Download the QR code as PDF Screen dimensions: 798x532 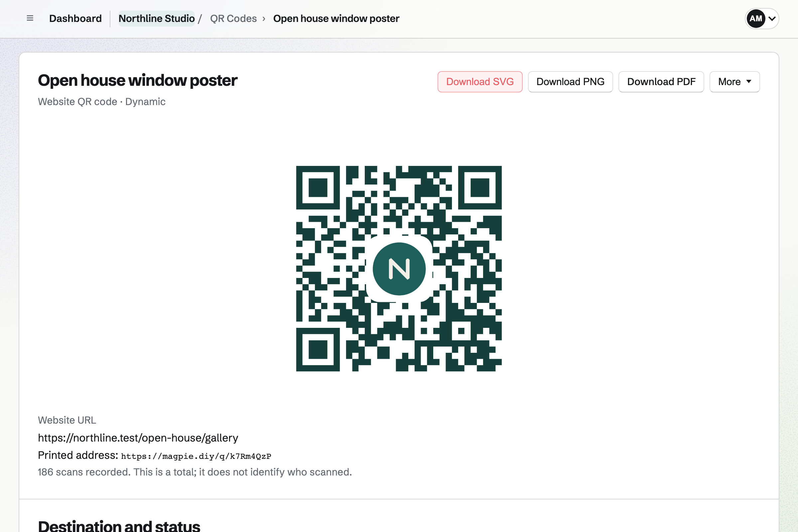point(661,82)
